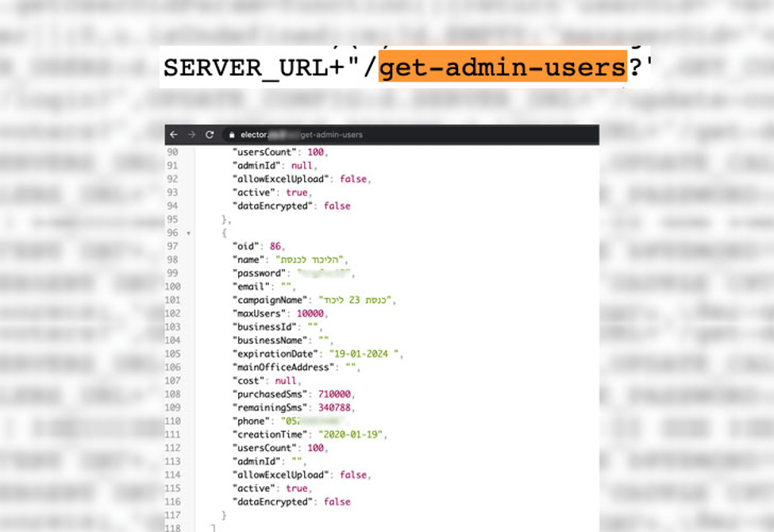Click the "businessId" key on line 103
The width and height of the screenshot is (774, 532).
coord(264,327)
